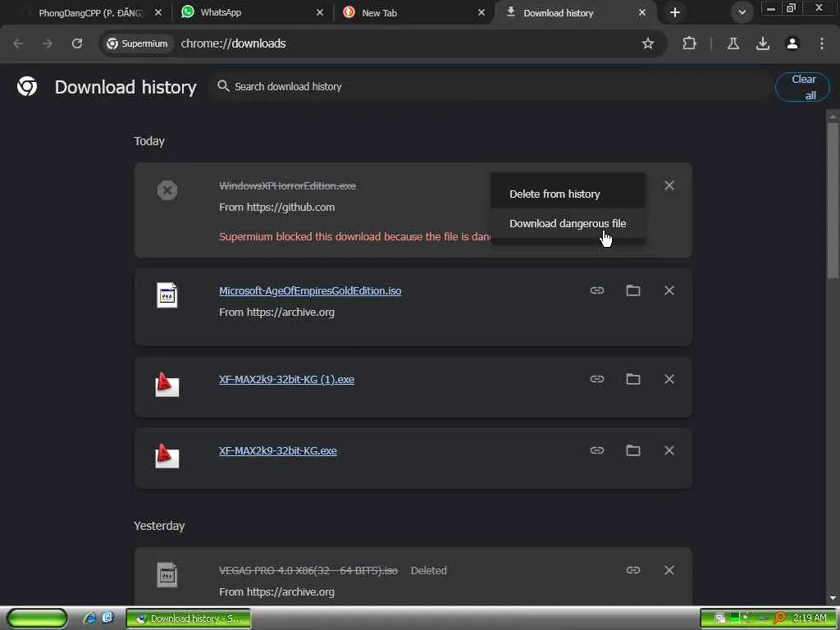Click the forward navigation arrow
The width and height of the screenshot is (840, 630).
click(x=48, y=43)
